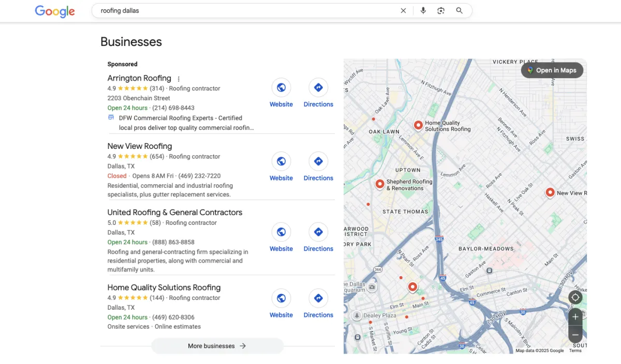Get directions icon for New View Roofing

(318, 161)
